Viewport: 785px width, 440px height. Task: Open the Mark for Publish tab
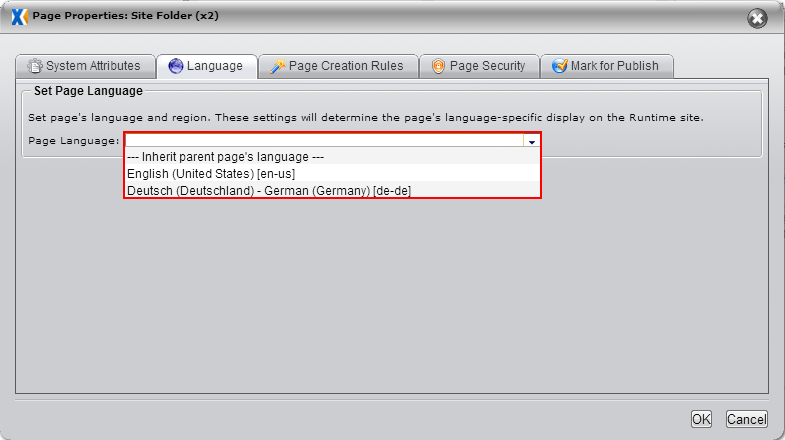point(607,66)
